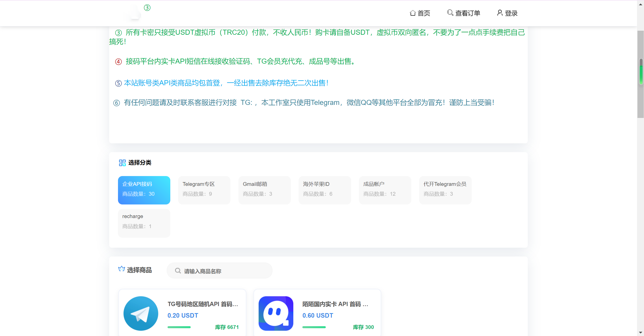The width and height of the screenshot is (644, 336).
Task: Open the 代开Telegram会员 category
Action: coord(445,190)
